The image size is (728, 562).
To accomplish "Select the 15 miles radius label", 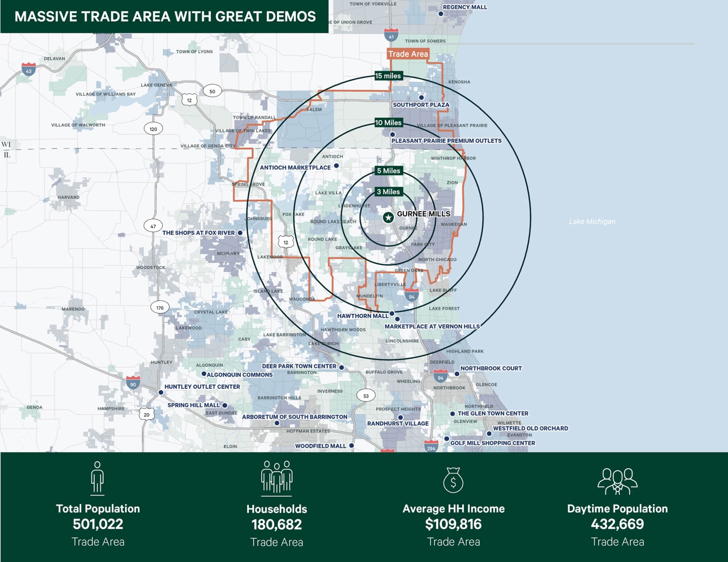I will [x=388, y=76].
